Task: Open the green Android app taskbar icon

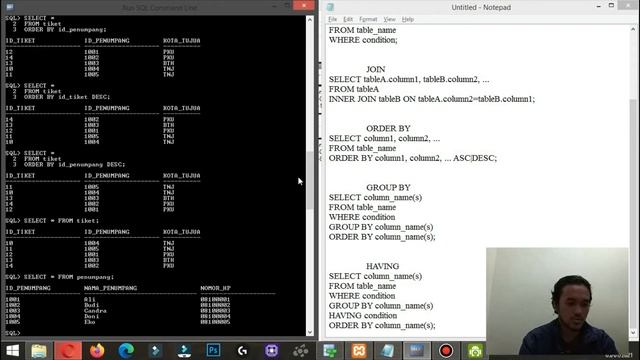Action: [x=475, y=351]
